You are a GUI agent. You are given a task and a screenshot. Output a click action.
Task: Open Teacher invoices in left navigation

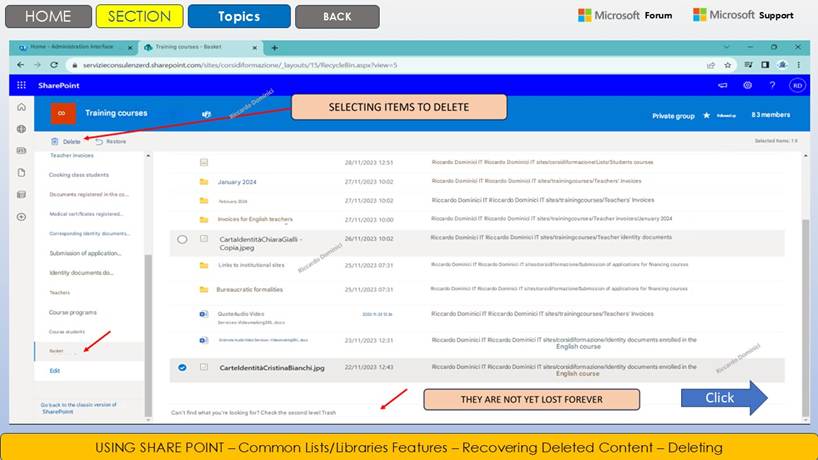tap(71, 155)
